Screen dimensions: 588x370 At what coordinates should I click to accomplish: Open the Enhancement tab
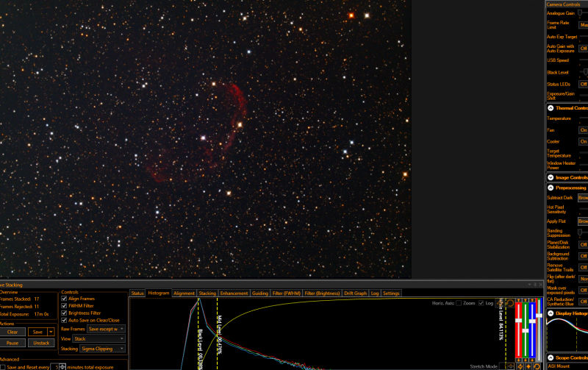click(x=234, y=293)
